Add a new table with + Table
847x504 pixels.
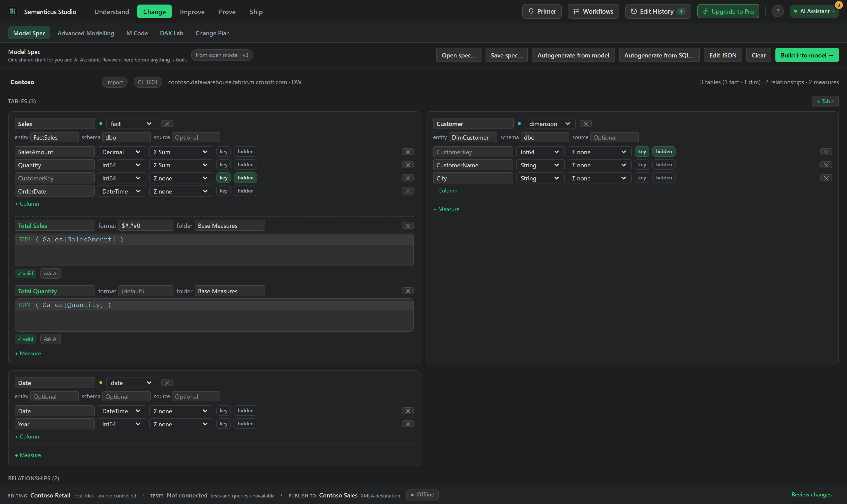825,101
